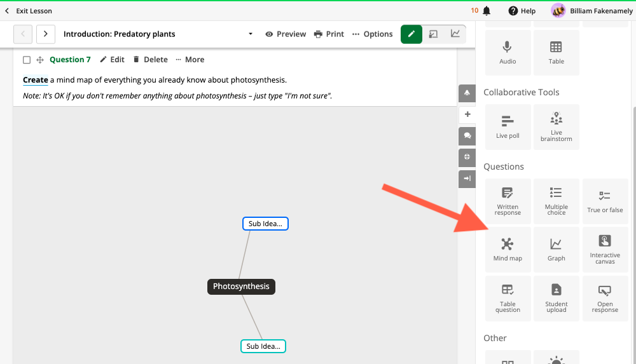
Task: Add an Audio component
Action: tap(508, 53)
